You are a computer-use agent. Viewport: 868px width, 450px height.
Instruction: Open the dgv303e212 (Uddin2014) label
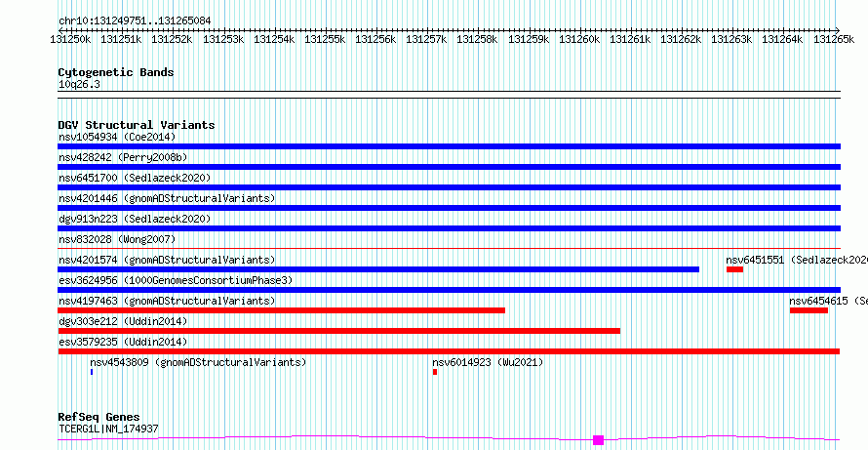123,321
